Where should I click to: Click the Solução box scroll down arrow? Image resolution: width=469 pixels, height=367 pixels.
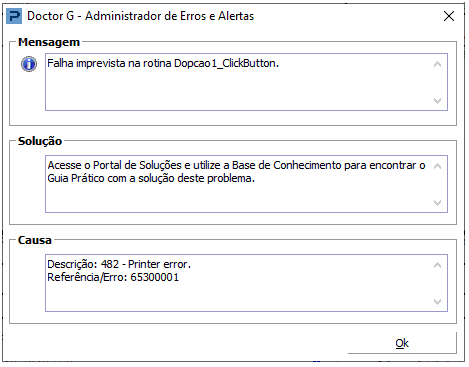tap(437, 202)
